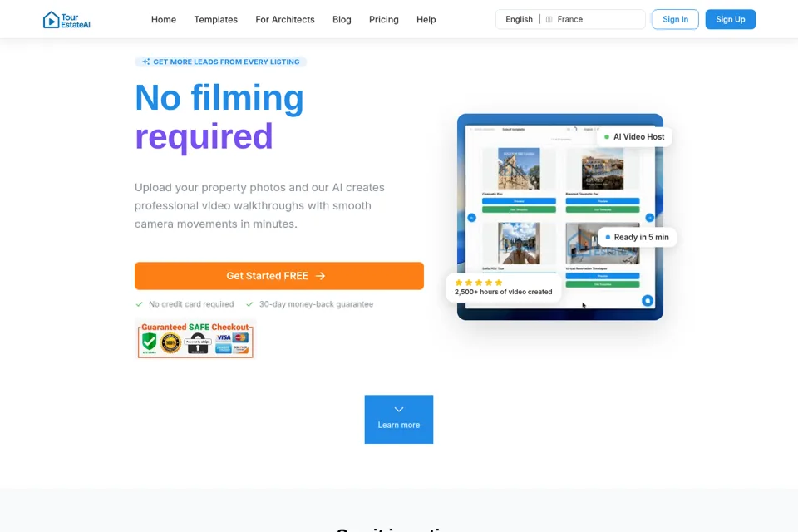The width and height of the screenshot is (798, 532).
Task: Click the Selfie POV Tour thumbnail
Action: (519, 243)
